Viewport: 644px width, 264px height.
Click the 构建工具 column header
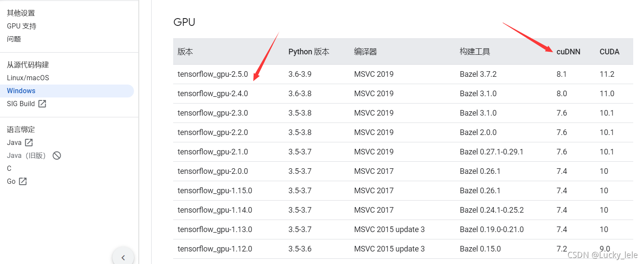[475, 52]
